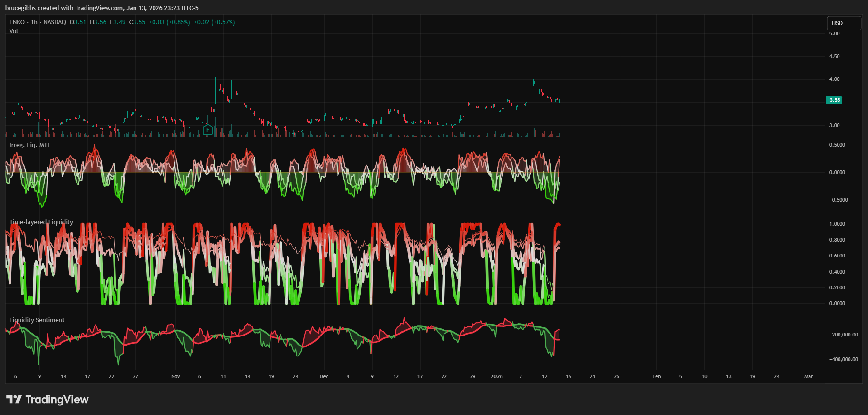The height and width of the screenshot is (415, 868).
Task: Click the Vol indicator label
Action: pos(14,31)
